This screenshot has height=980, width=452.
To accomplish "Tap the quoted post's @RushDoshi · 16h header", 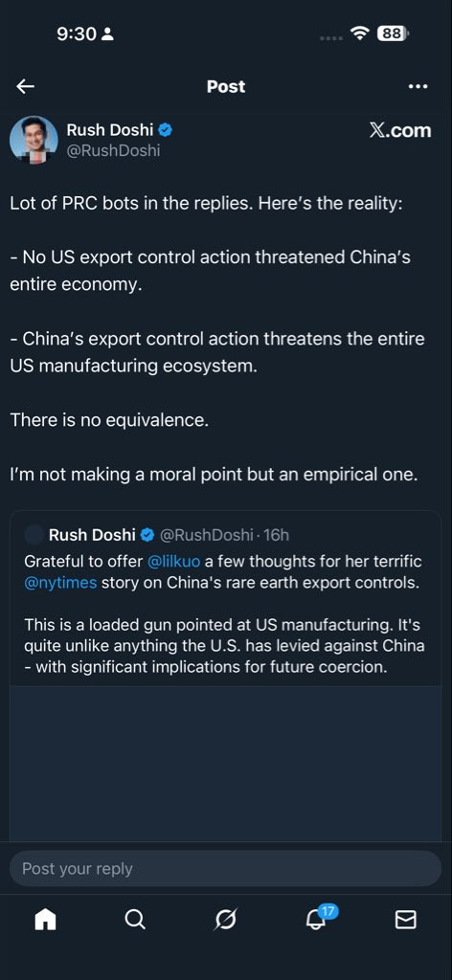I will (224, 535).
